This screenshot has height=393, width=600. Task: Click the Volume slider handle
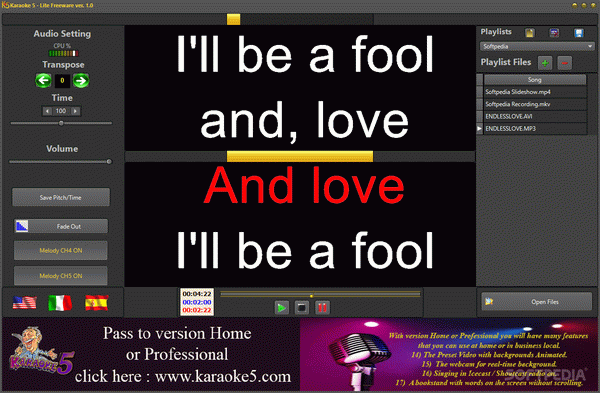(x=109, y=161)
